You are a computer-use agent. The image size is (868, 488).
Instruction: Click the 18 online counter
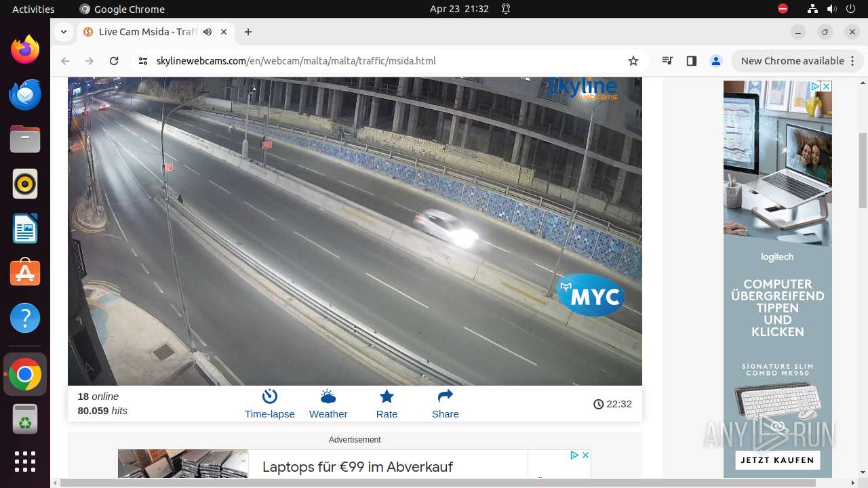98,396
